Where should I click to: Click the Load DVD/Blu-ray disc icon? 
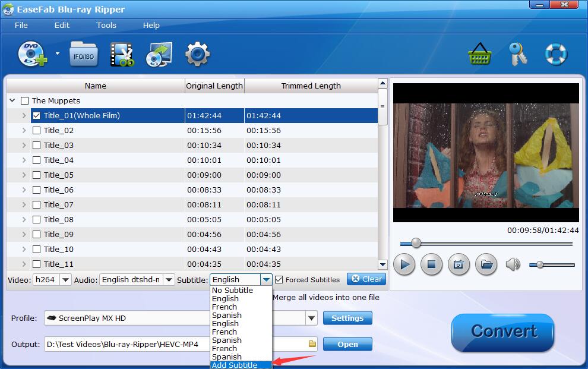33,54
